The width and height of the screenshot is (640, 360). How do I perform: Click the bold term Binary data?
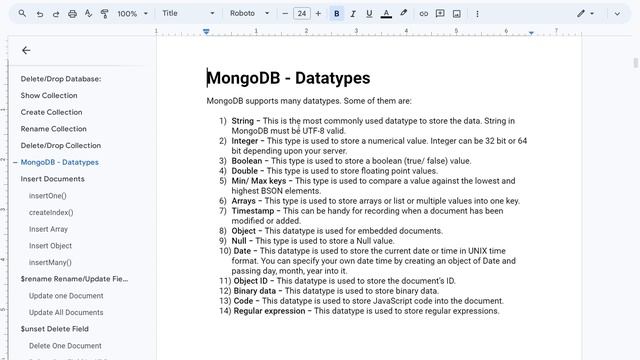point(254,291)
